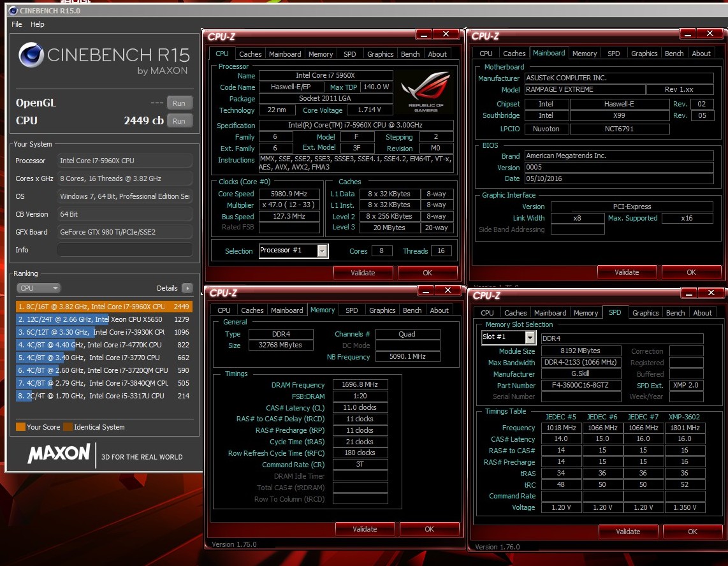
Task: Expand the Slot #1 memory slot dropdown
Action: click(x=530, y=338)
